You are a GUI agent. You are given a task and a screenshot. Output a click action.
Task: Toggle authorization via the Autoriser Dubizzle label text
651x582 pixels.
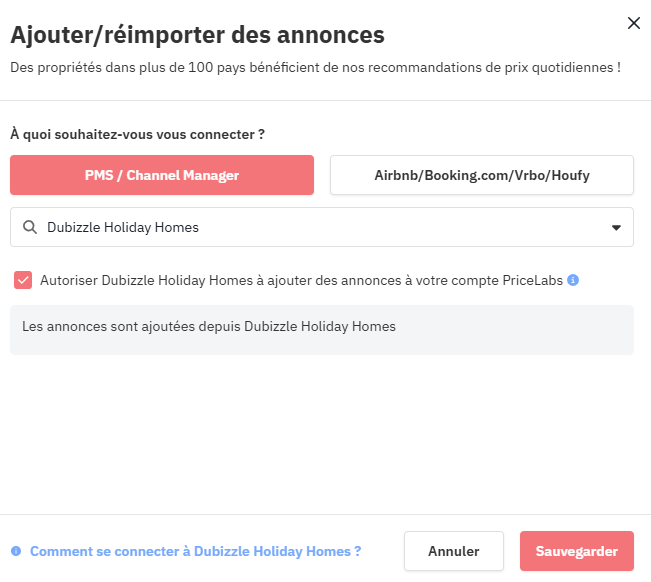click(x=301, y=280)
